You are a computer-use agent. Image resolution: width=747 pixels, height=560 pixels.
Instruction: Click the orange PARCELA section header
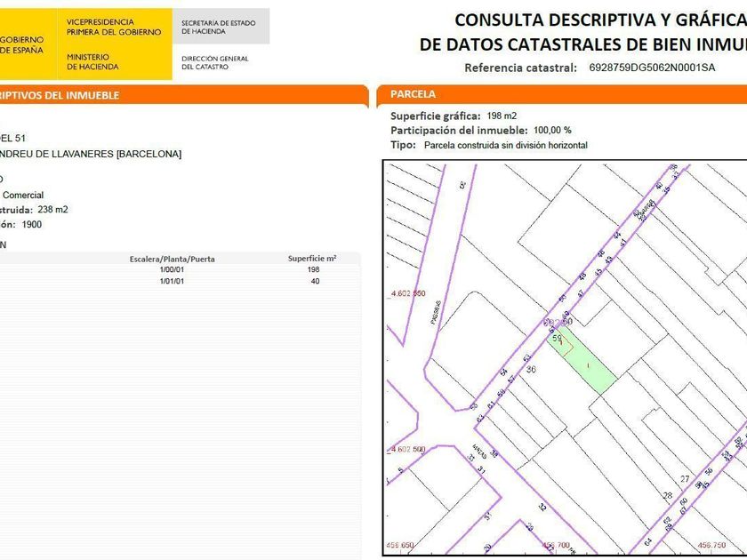[x=562, y=94]
